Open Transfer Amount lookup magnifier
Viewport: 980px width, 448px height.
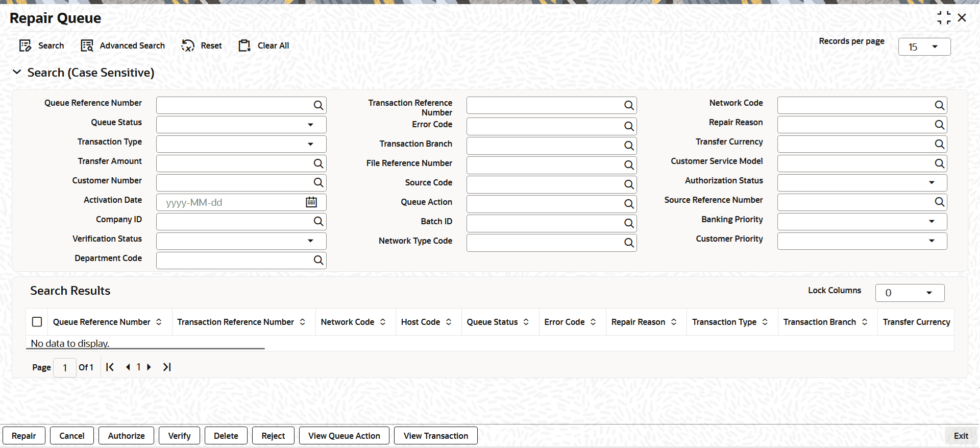click(318, 163)
